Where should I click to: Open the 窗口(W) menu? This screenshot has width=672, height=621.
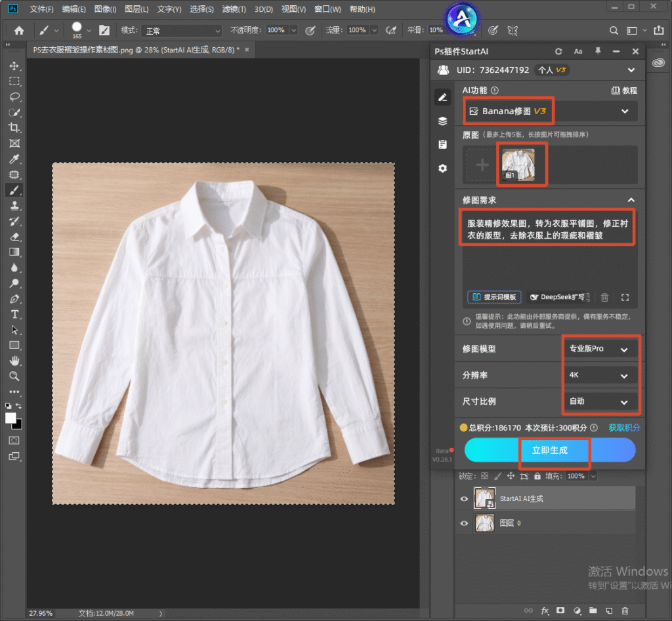click(x=327, y=9)
